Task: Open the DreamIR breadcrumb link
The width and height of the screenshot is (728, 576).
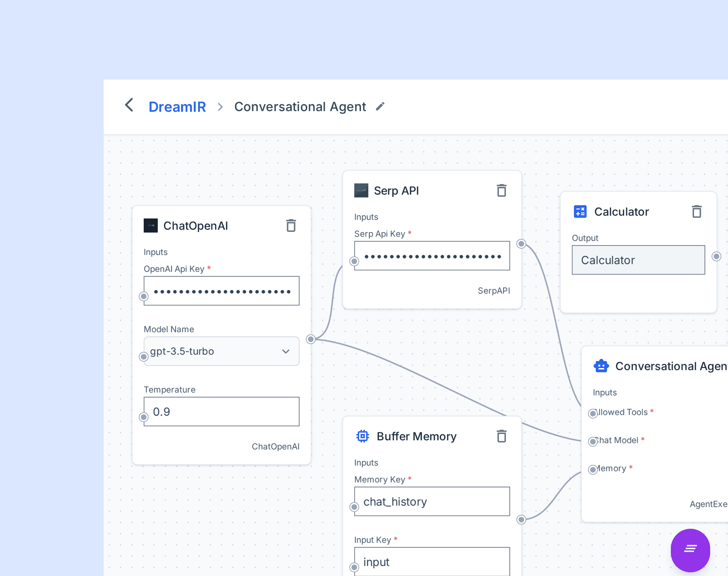Action: 177,107
